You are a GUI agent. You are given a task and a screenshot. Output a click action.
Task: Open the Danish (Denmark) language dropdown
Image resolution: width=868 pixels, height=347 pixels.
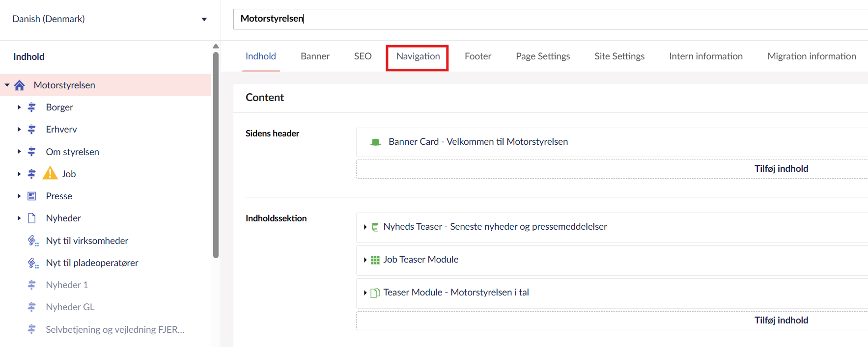point(204,19)
